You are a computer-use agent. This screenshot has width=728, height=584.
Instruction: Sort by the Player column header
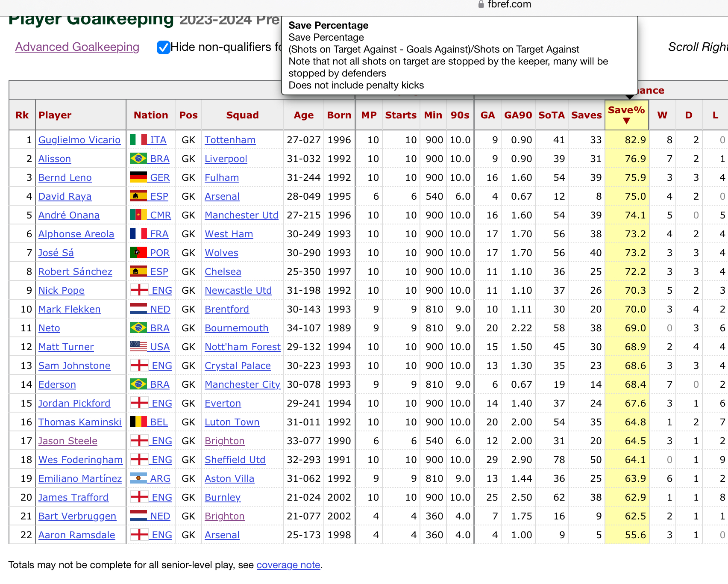click(x=55, y=115)
